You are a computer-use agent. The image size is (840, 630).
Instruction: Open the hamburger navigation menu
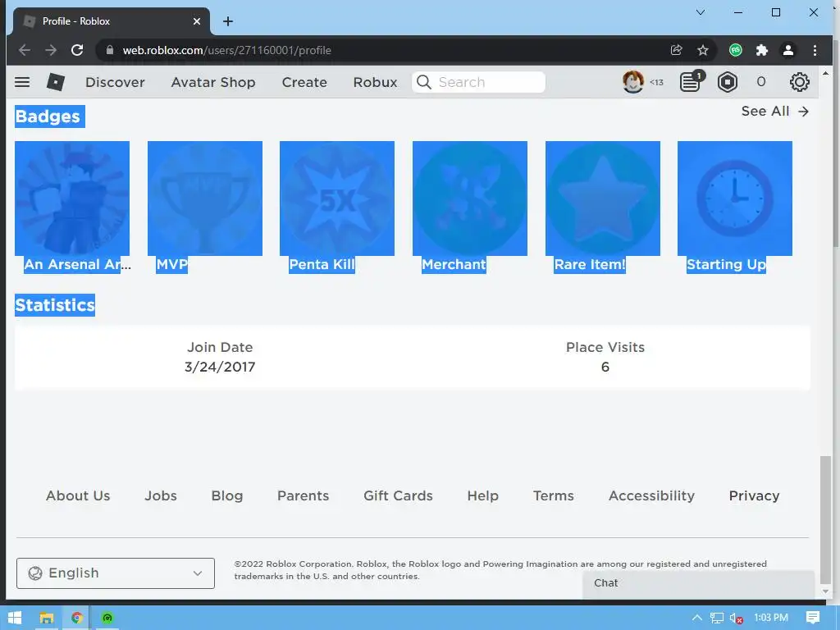coord(22,82)
